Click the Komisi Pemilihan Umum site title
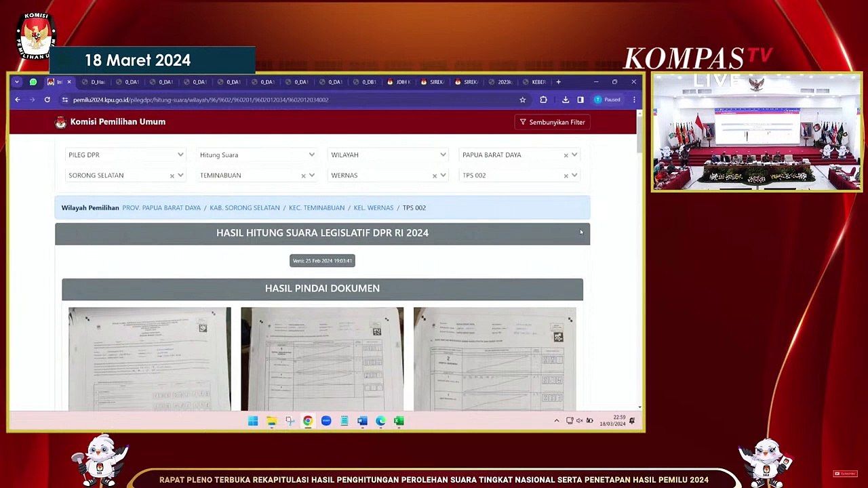Image resolution: width=868 pixels, height=488 pixels. click(118, 122)
